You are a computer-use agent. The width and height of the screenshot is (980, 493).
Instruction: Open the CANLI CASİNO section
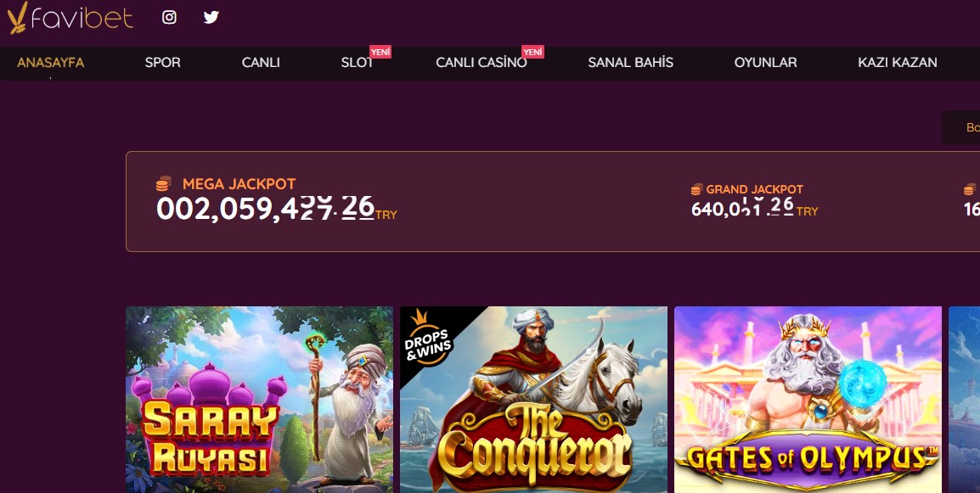tap(482, 63)
